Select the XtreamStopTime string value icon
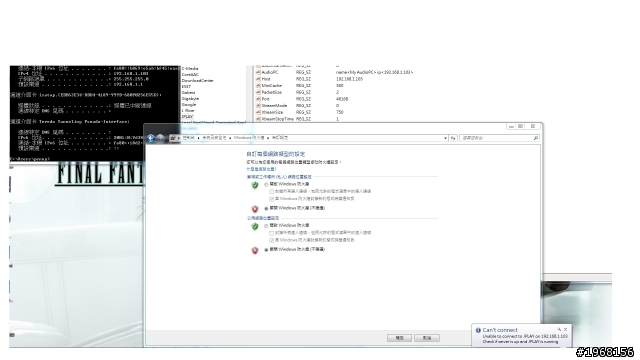This screenshot has height=360, width=640. point(258,119)
